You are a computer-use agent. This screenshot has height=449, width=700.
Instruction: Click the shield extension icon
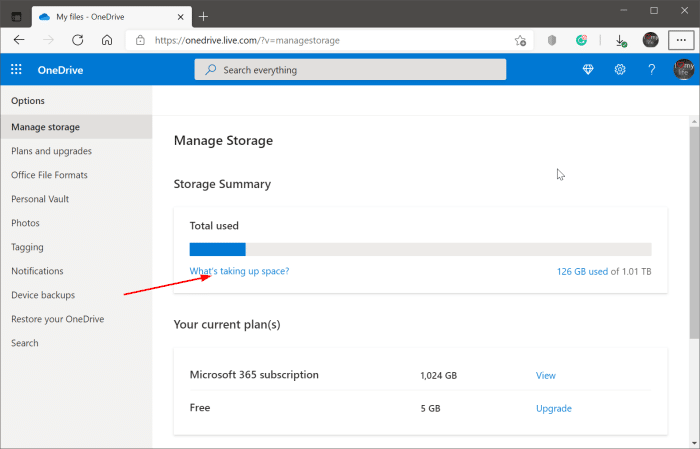(x=552, y=41)
